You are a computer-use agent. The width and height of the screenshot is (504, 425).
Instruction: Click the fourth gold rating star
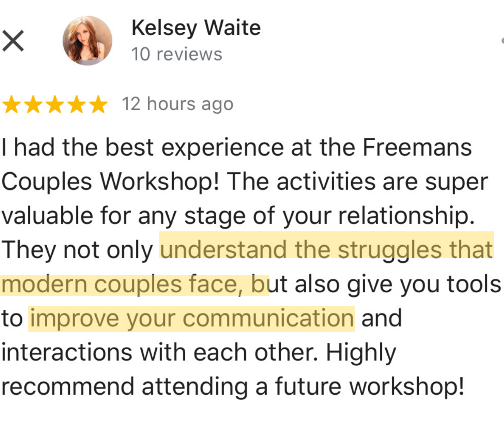(77, 105)
